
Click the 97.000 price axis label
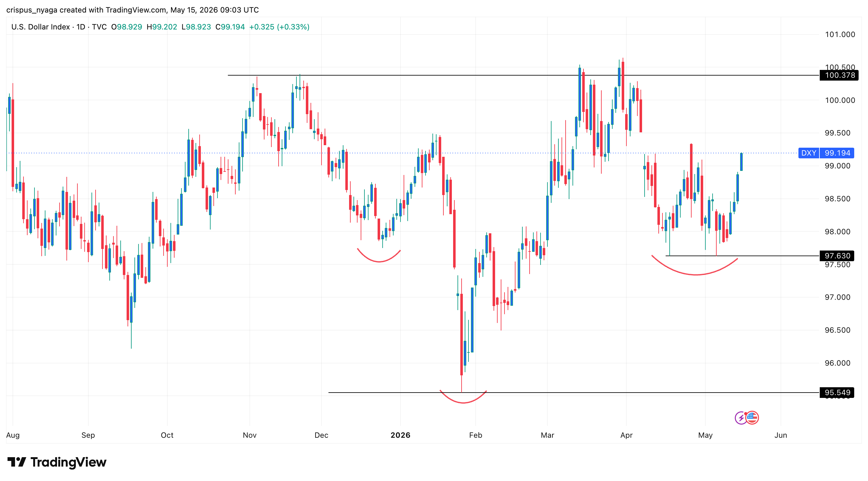(837, 297)
